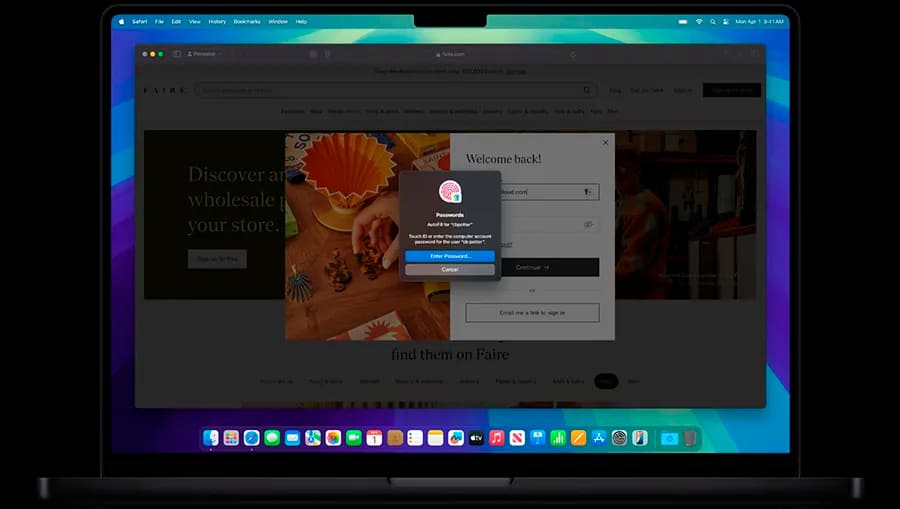Open the App Store dock icon
Viewport: 900px width, 509px height.
point(599,438)
